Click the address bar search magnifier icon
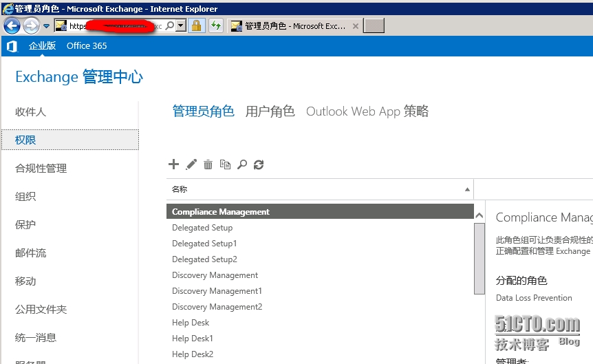 pos(170,25)
